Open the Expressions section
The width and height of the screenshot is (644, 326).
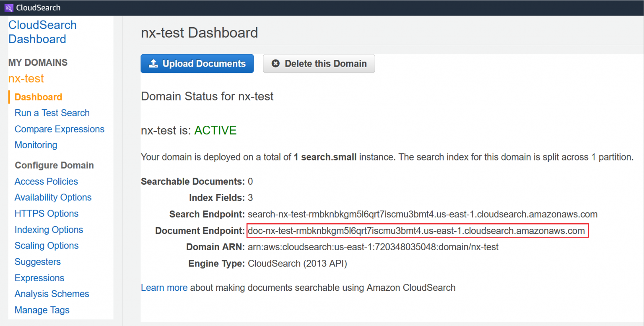(x=39, y=278)
